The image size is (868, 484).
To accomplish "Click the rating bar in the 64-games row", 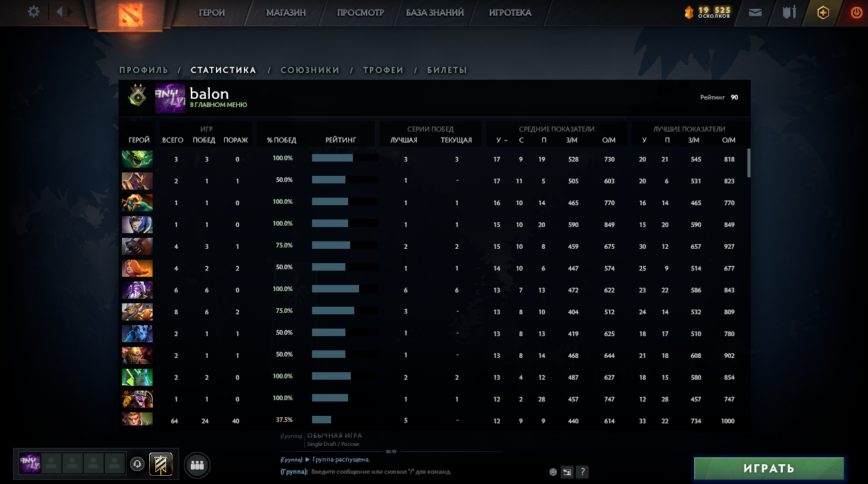I will [x=345, y=420].
